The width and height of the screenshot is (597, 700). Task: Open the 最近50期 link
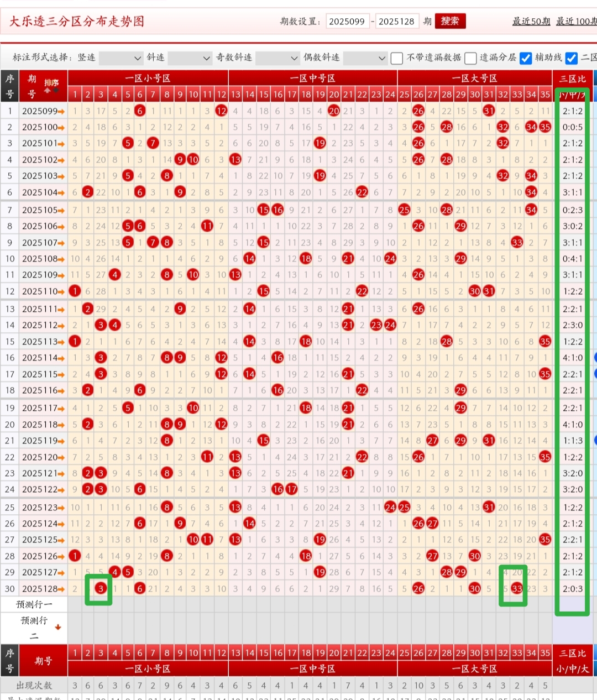pyautogui.click(x=531, y=21)
